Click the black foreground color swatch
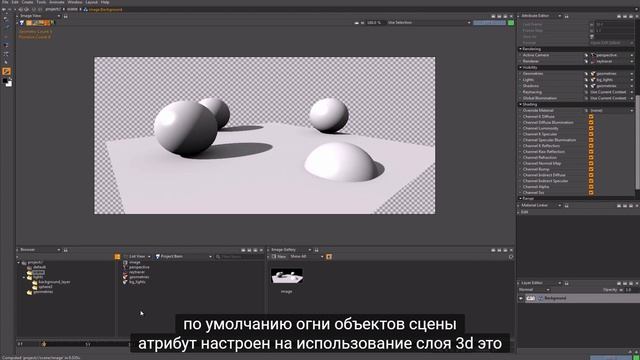Screen dimensions: 640x360 pos(5,80)
